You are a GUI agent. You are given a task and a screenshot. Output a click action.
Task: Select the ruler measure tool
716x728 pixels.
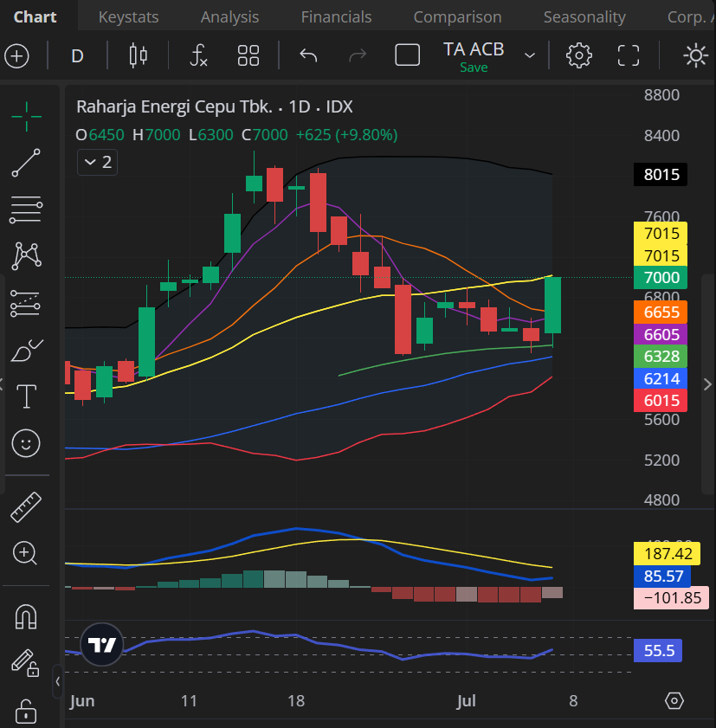[x=26, y=507]
